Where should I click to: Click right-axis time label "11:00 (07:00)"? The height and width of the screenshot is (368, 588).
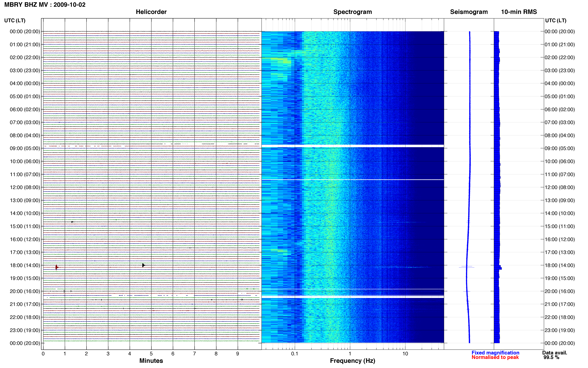tap(560, 174)
